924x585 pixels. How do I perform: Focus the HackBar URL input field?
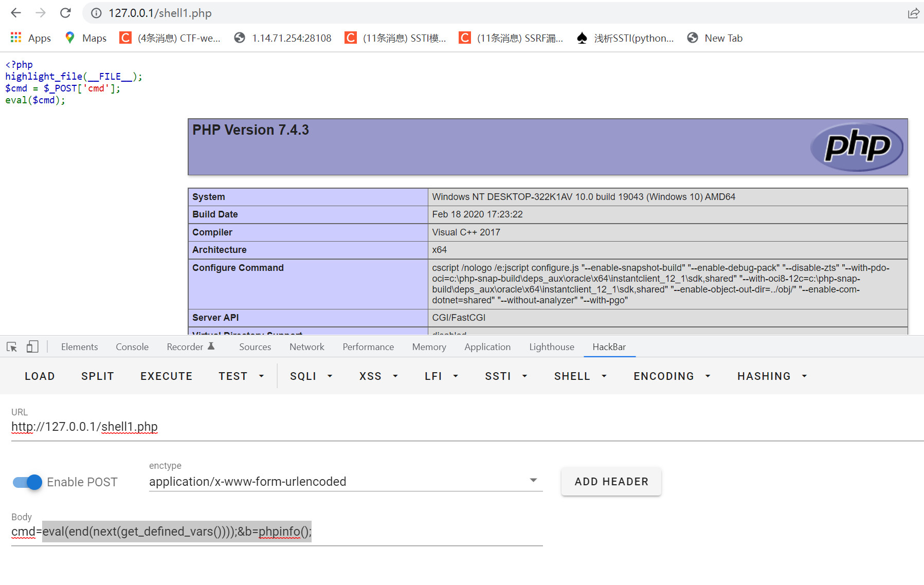(467, 427)
